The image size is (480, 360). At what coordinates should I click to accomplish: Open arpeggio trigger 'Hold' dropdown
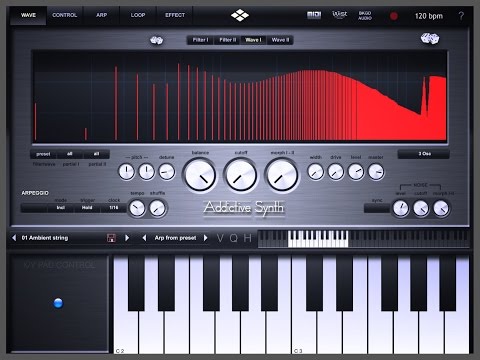pyautogui.click(x=87, y=208)
